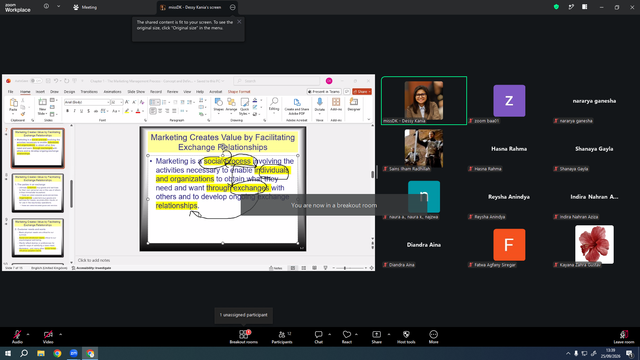Expand share options caret beside Share
This screenshot has height=360, width=640.
coord(389,334)
